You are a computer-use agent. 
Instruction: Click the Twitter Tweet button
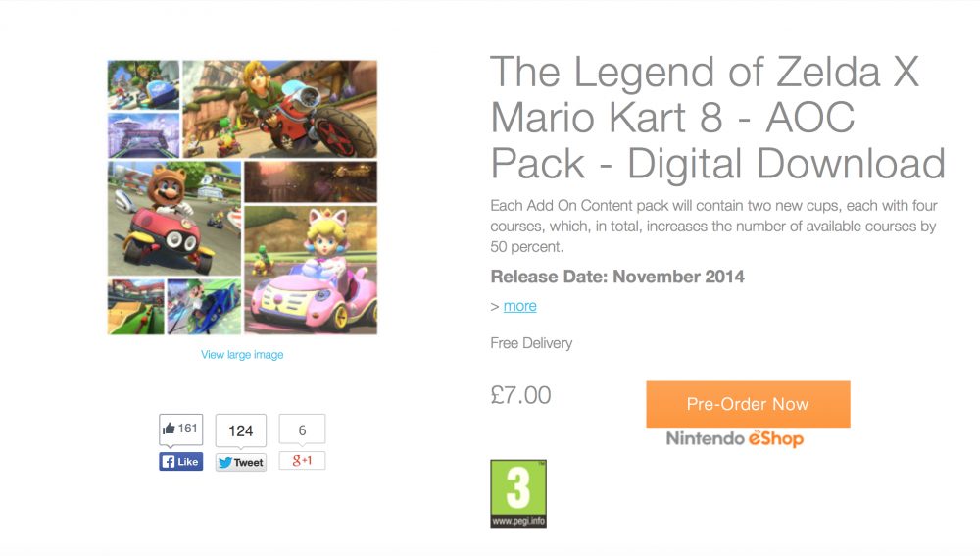coord(241,462)
